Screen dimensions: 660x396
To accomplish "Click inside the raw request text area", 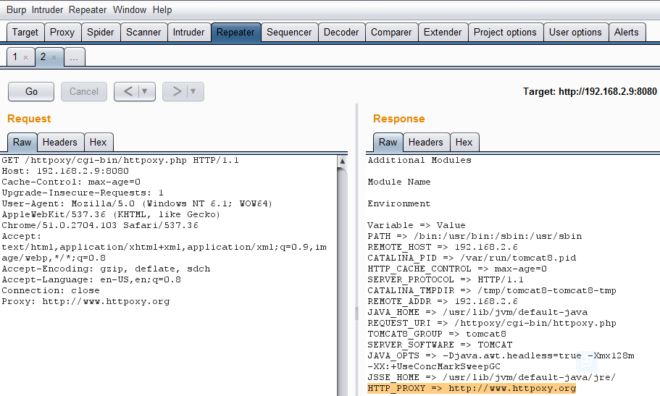I will [168, 275].
